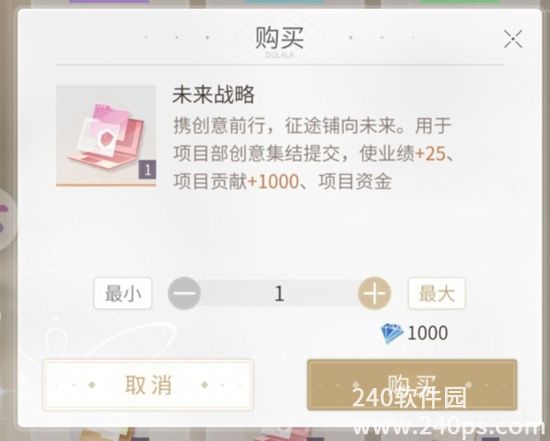Click the 未来战略 laptop item thumbnail
Screen dimensions: 550x441
(x=106, y=136)
